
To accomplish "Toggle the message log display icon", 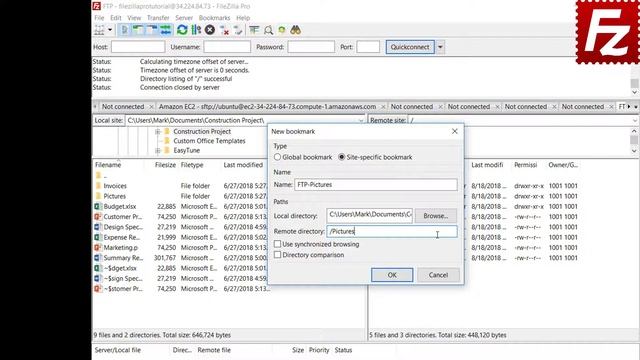I will coord(124,30).
